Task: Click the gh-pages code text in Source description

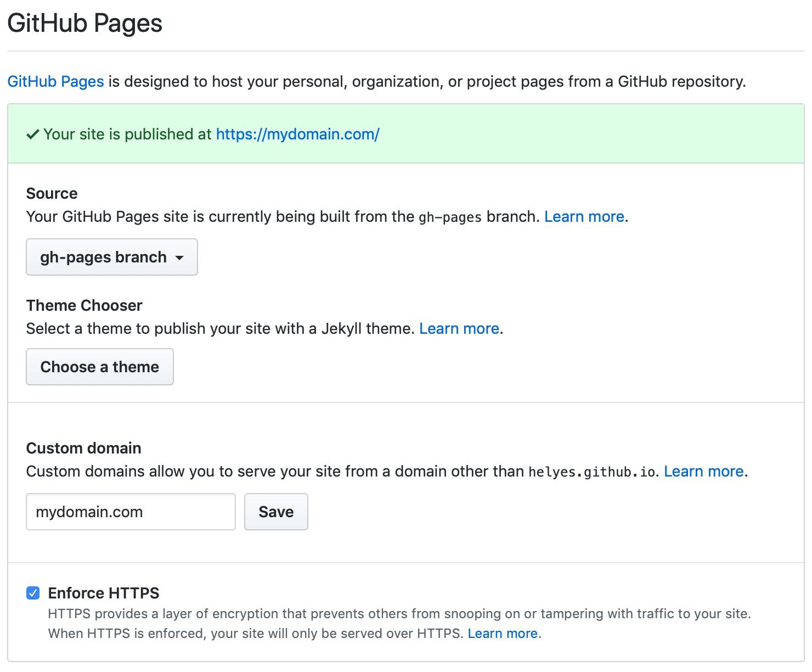Action: coord(450,217)
